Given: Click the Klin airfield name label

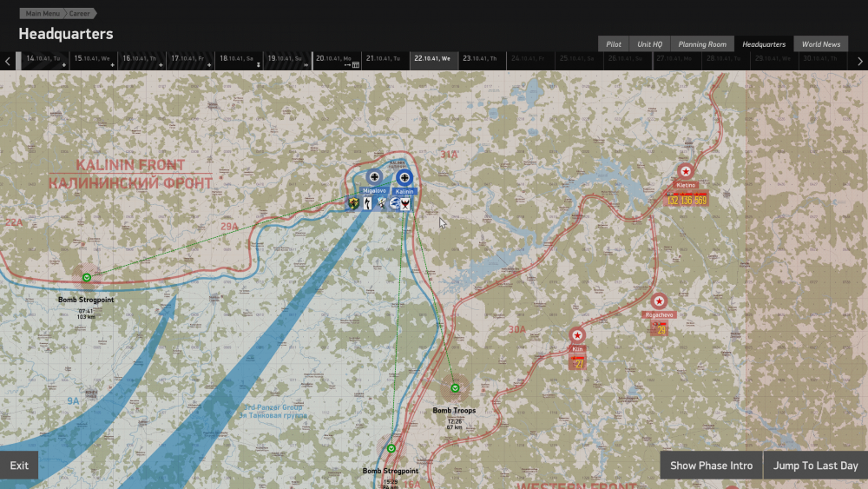Looking at the screenshot, I should (577, 349).
